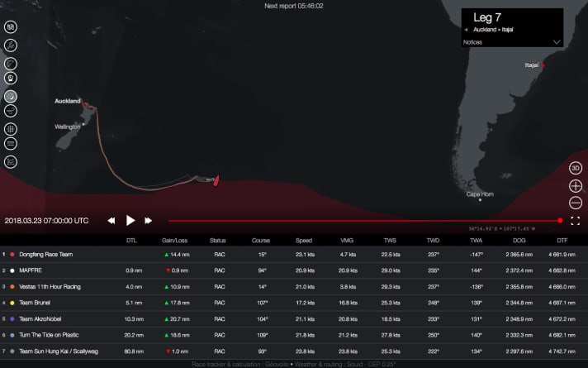This screenshot has height=368, width=588.
Task: Play the race replay
Action: click(x=130, y=221)
